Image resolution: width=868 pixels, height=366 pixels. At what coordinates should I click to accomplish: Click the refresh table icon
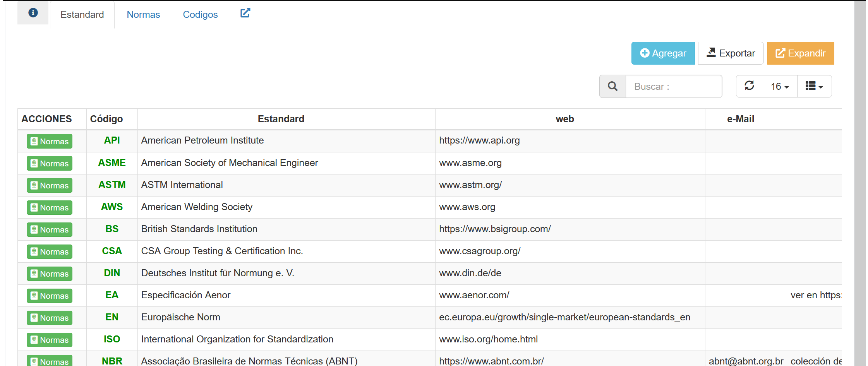[749, 86]
